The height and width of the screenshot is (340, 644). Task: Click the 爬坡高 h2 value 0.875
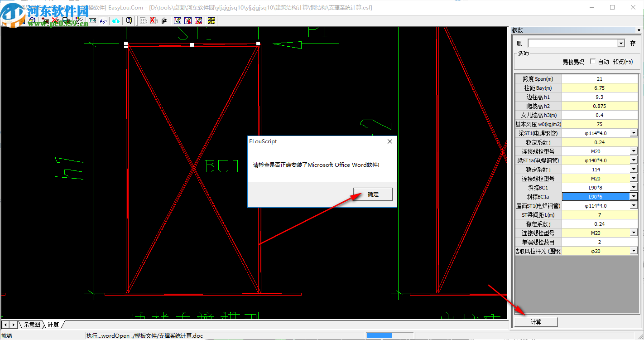click(600, 106)
